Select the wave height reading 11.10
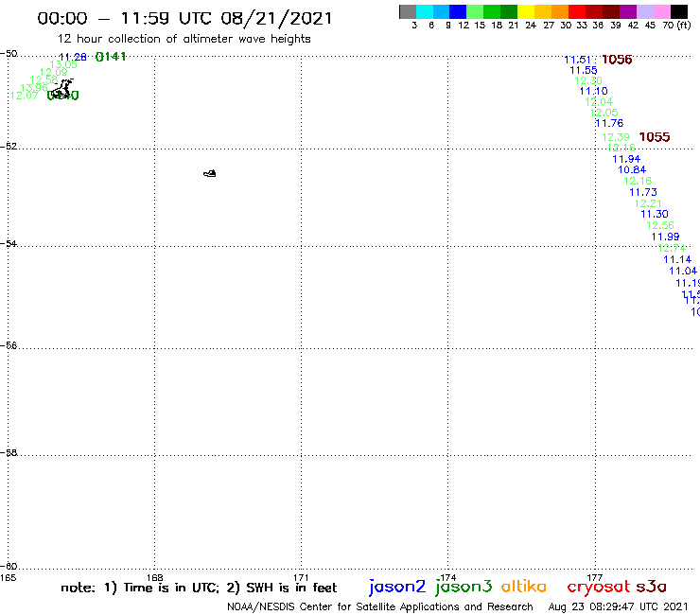Image resolution: width=700 pixels, height=615 pixels. (x=594, y=91)
